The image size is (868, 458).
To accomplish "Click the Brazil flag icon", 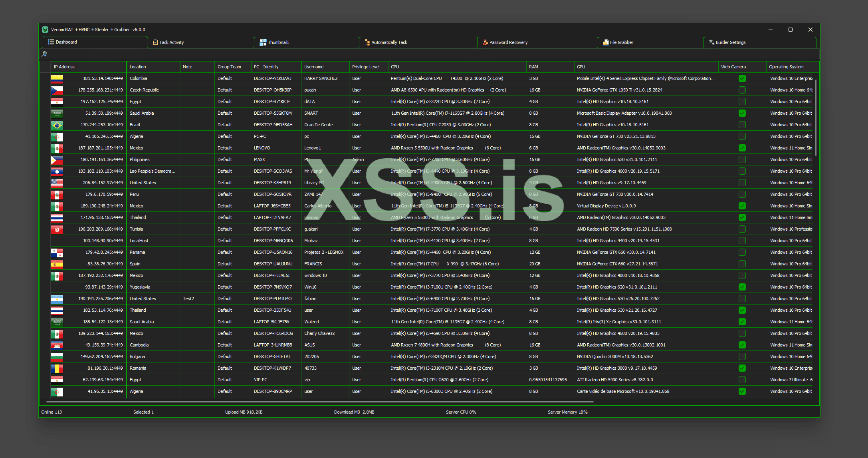I will pos(57,125).
